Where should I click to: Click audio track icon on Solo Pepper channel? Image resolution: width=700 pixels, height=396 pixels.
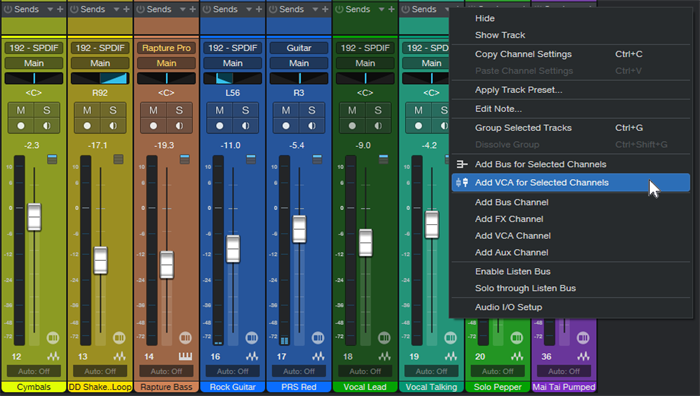(517, 356)
